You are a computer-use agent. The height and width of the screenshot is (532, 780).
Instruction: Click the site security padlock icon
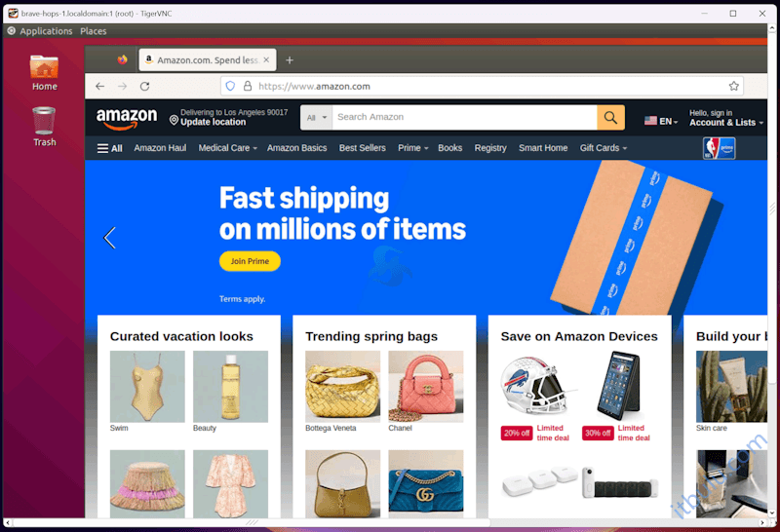248,86
